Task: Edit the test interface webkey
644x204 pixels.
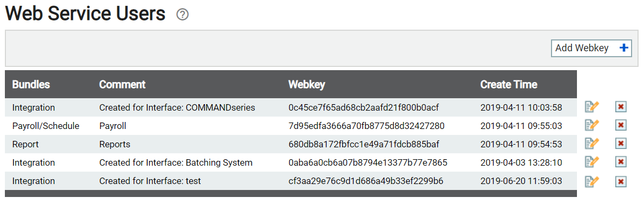Action: (592, 181)
